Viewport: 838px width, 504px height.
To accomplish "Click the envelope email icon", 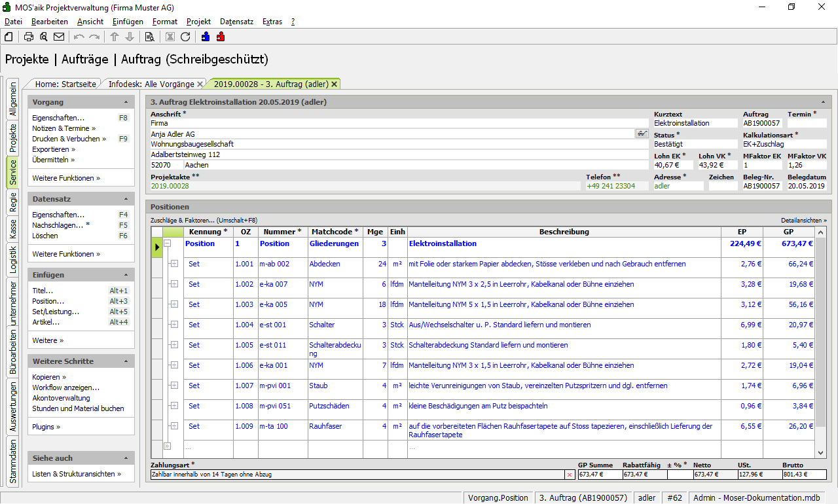I will tap(59, 37).
